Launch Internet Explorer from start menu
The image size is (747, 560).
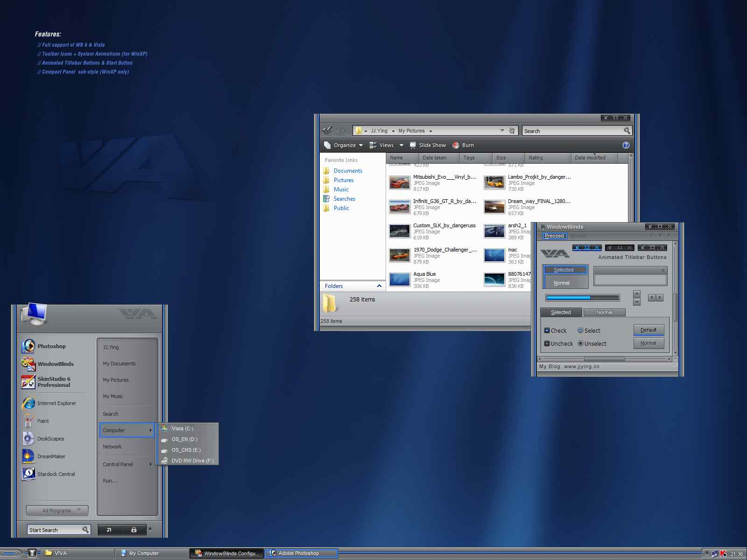(x=49, y=403)
